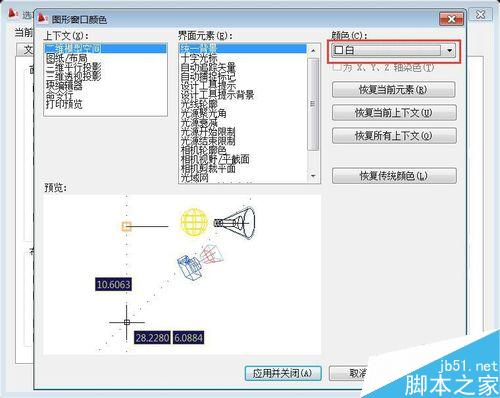Screen dimensions: 500x398
Task: Click the down arrow of 界面元素 scrollbar
Action: click(313, 176)
